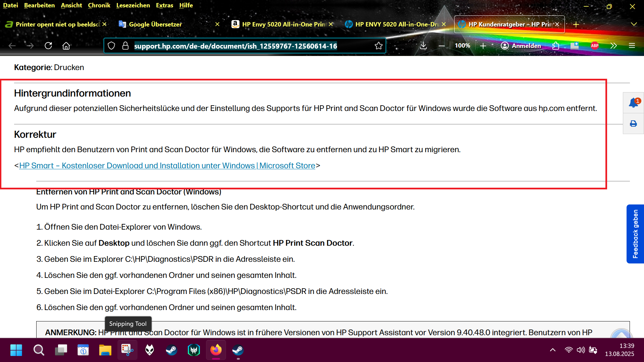The width and height of the screenshot is (644, 362).
Task: Show hidden tray icons chevron
Action: (x=553, y=350)
